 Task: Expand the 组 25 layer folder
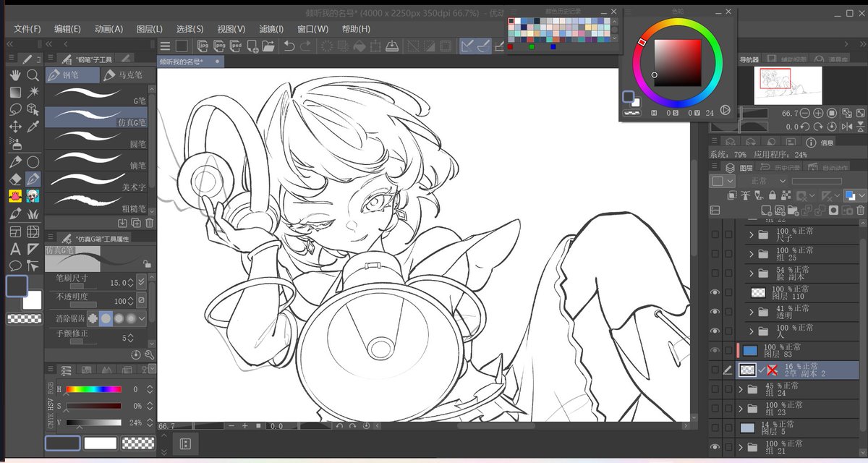pyautogui.click(x=752, y=254)
